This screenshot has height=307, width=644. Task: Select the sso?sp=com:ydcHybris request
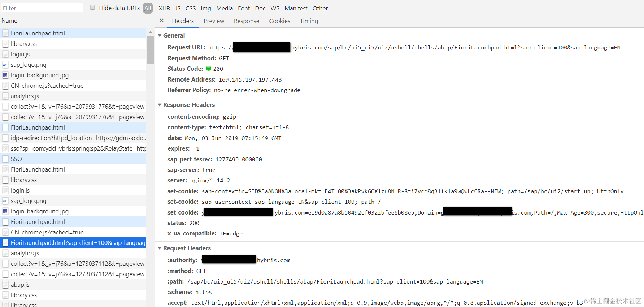[73, 148]
